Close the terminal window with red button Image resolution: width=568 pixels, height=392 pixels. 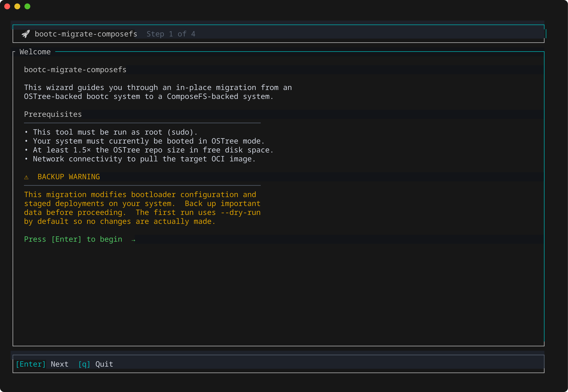coord(7,6)
